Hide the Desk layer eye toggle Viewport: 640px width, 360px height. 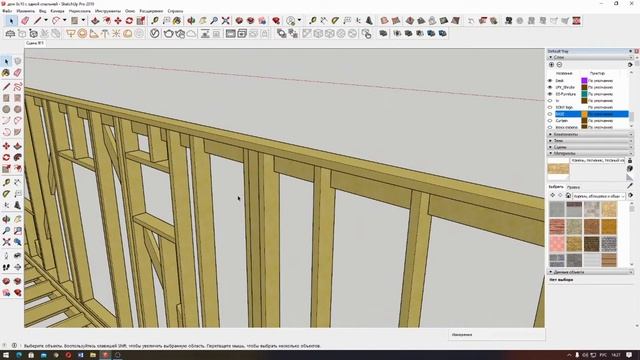click(x=550, y=80)
